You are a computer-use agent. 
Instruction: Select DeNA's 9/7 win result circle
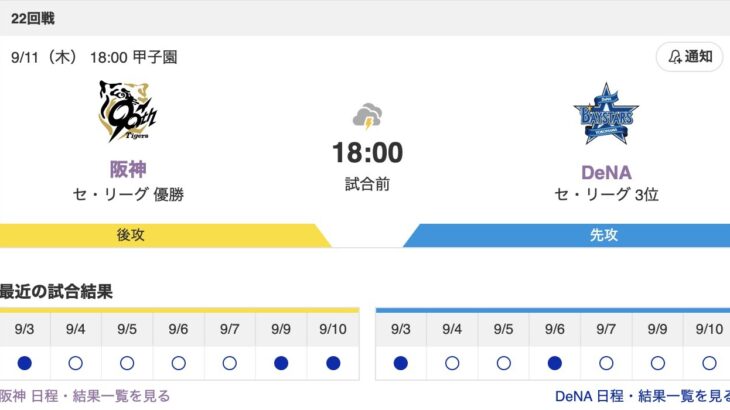pyautogui.click(x=606, y=363)
